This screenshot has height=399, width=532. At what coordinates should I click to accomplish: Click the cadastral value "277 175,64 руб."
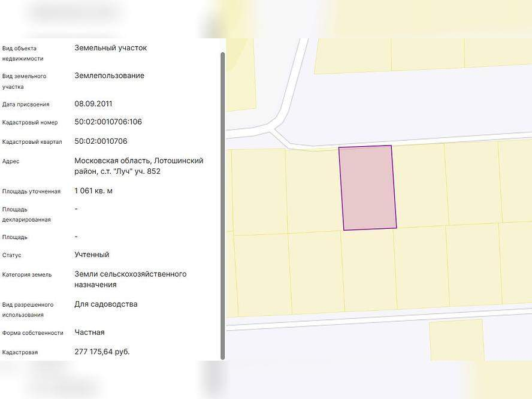tap(102, 352)
